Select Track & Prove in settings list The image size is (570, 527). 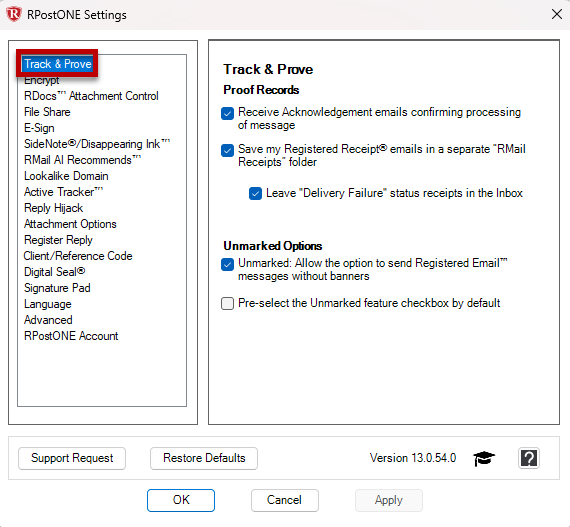57,64
